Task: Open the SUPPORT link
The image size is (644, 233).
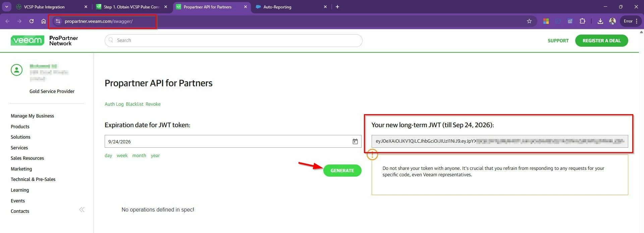Action: [x=558, y=41]
